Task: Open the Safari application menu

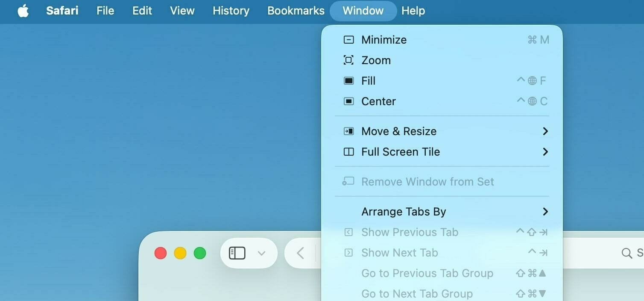Action: [62, 11]
